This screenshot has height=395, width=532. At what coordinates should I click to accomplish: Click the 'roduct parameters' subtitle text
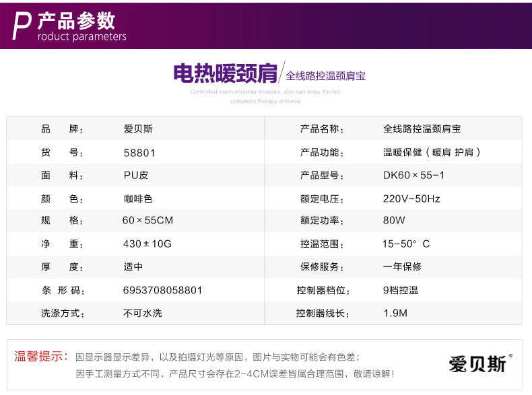pyautogui.click(x=81, y=36)
